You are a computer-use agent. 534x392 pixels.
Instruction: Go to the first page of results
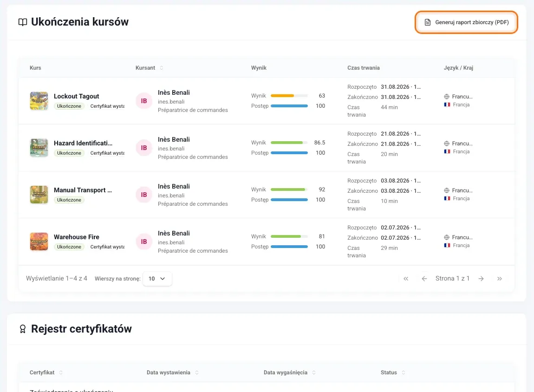[x=406, y=279]
